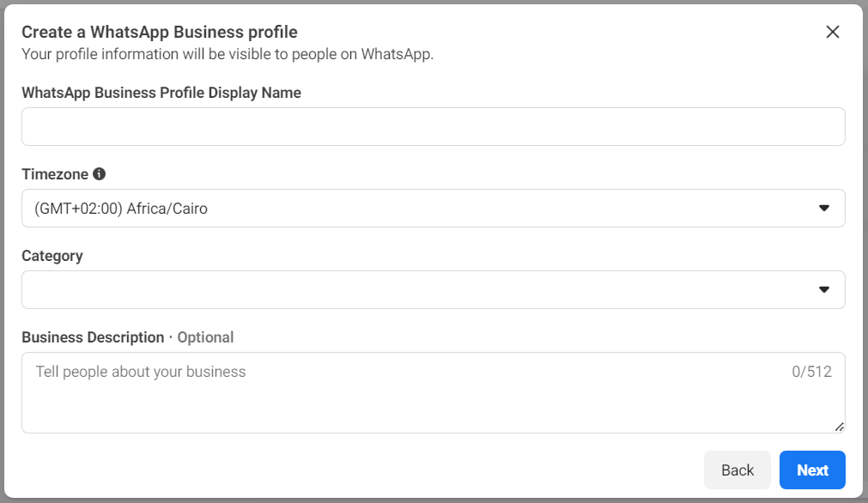Viewport: 868px width, 503px height.
Task: Click the Timezone dropdown caret arrow
Action: point(824,208)
